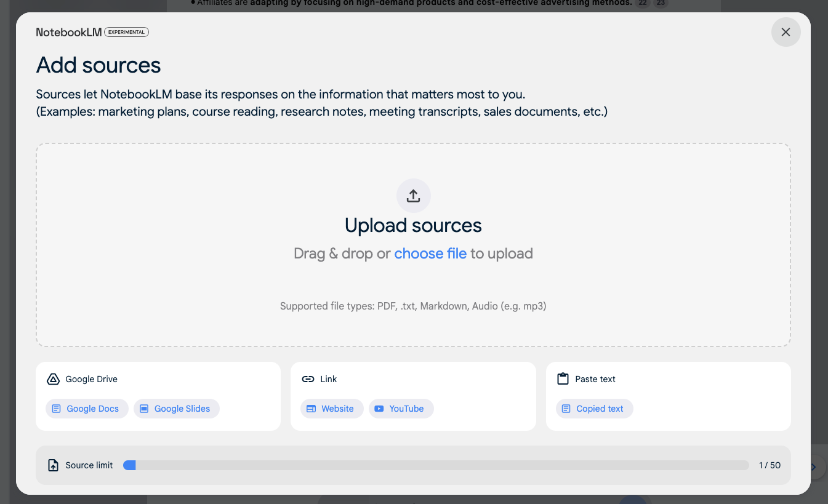This screenshot has height=504, width=828.
Task: Click the Source limit progress bar
Action: [436, 465]
